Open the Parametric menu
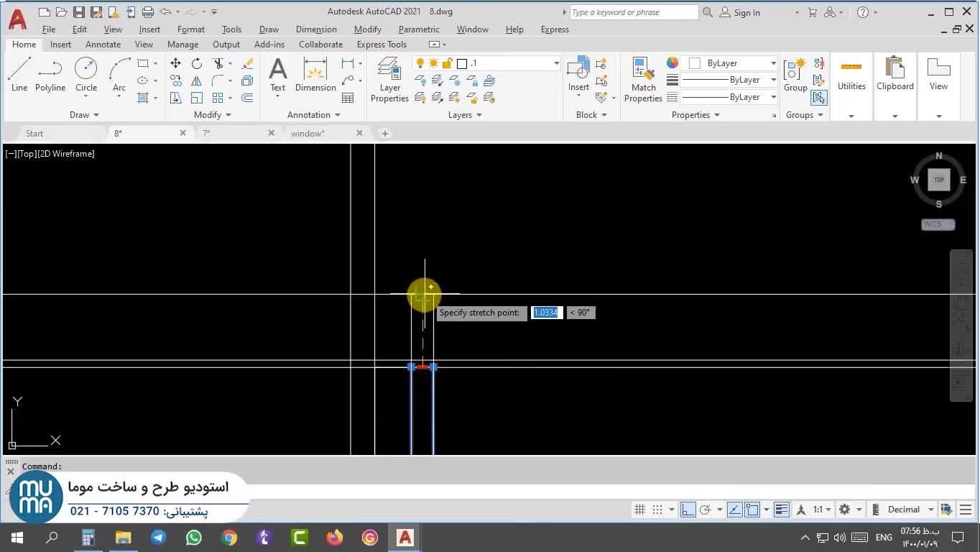 (418, 29)
